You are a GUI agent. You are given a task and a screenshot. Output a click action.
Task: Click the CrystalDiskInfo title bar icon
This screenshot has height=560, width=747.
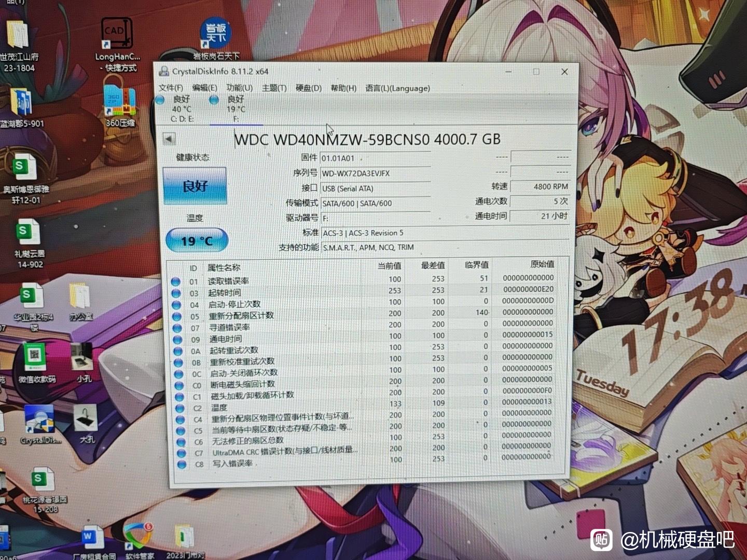pyautogui.click(x=164, y=72)
